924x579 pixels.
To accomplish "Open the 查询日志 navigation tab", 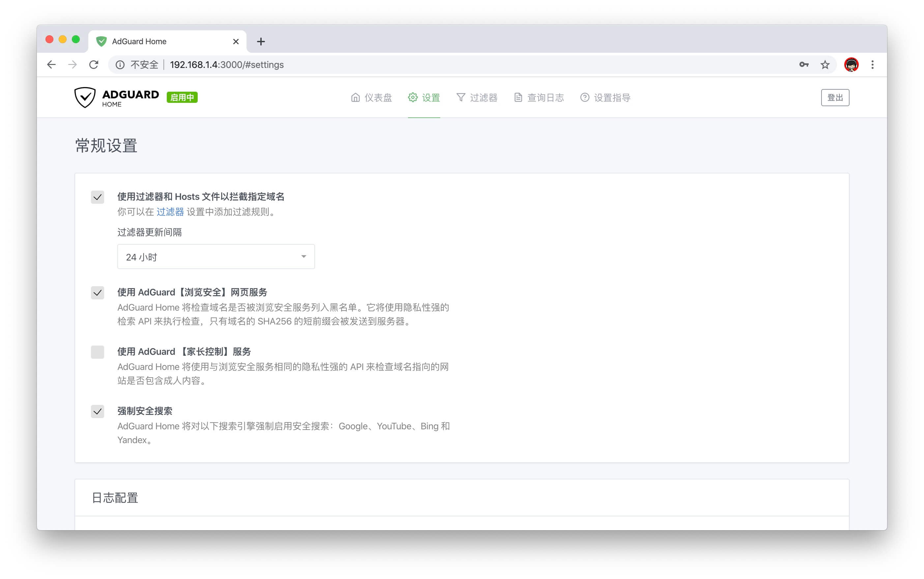I will click(539, 98).
